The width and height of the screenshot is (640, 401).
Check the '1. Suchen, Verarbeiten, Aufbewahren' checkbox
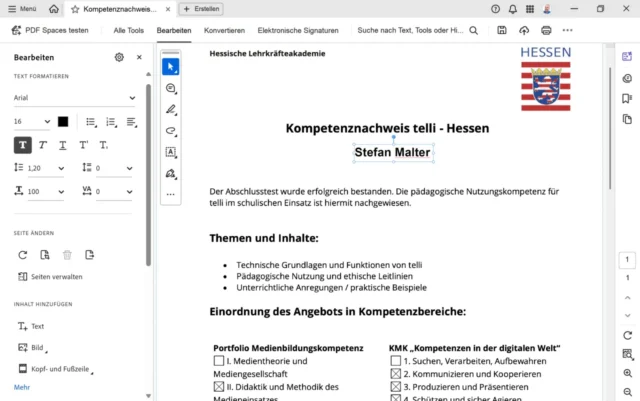pos(395,361)
